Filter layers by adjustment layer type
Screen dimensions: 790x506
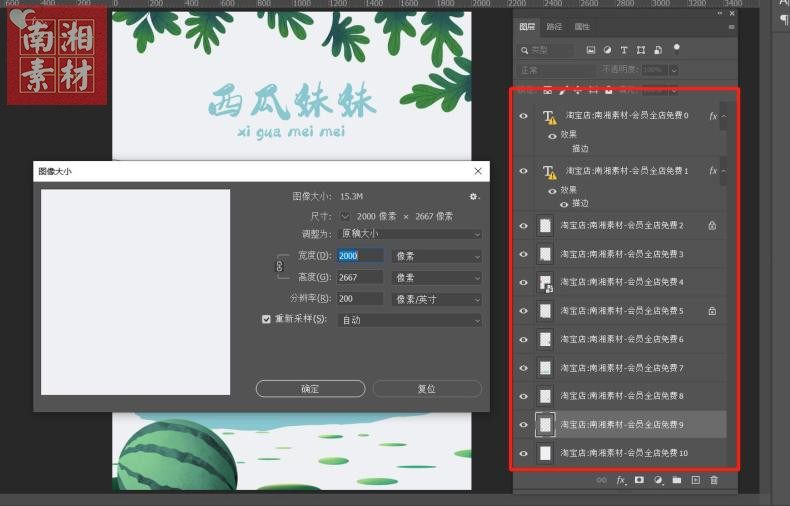coord(608,49)
